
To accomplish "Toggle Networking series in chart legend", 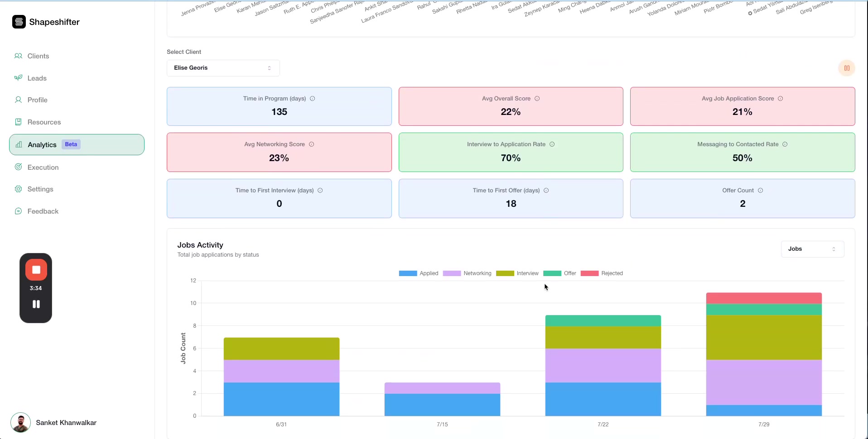I will pos(467,273).
